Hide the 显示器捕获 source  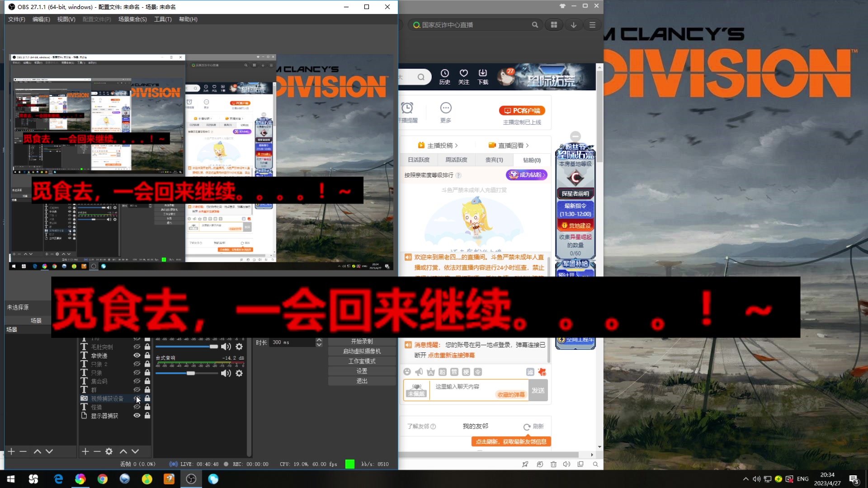click(x=137, y=415)
